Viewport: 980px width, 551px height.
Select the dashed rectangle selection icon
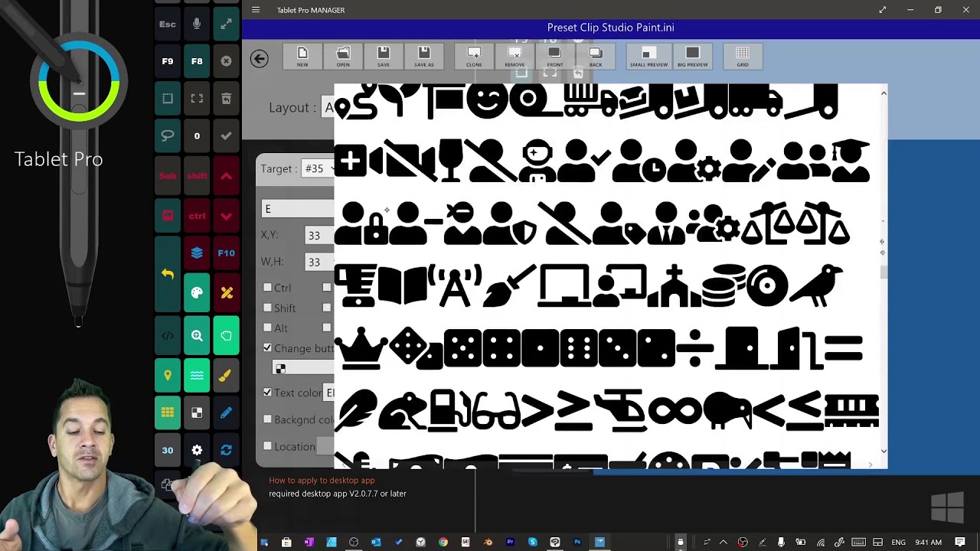coord(168,99)
